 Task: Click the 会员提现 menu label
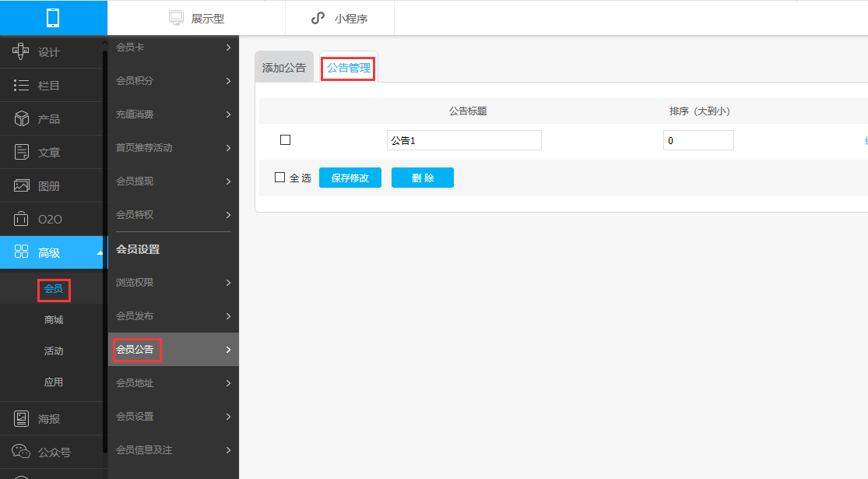[135, 181]
